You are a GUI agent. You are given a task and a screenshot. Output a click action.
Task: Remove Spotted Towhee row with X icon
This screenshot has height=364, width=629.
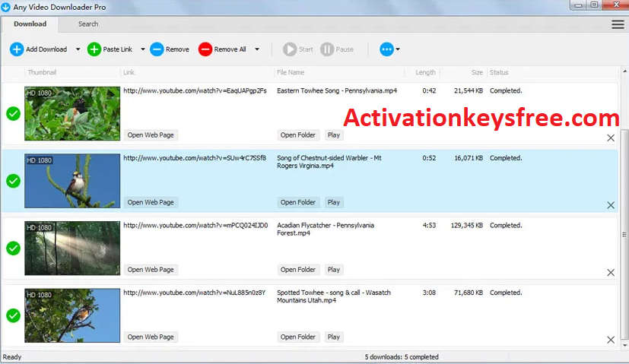611,340
